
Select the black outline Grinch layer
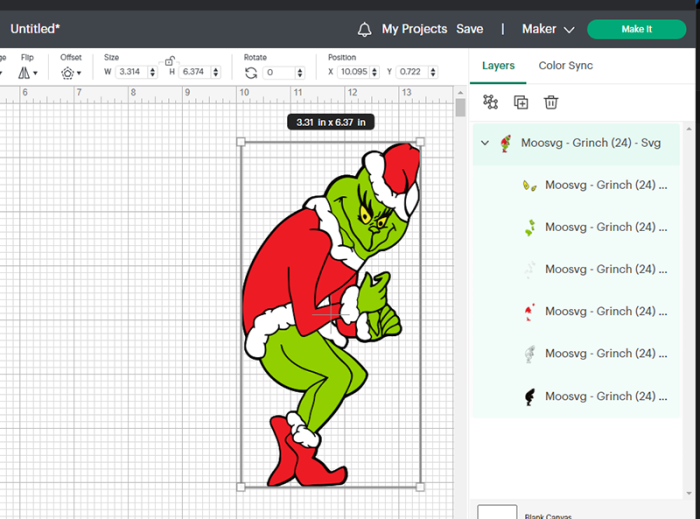(x=576, y=396)
